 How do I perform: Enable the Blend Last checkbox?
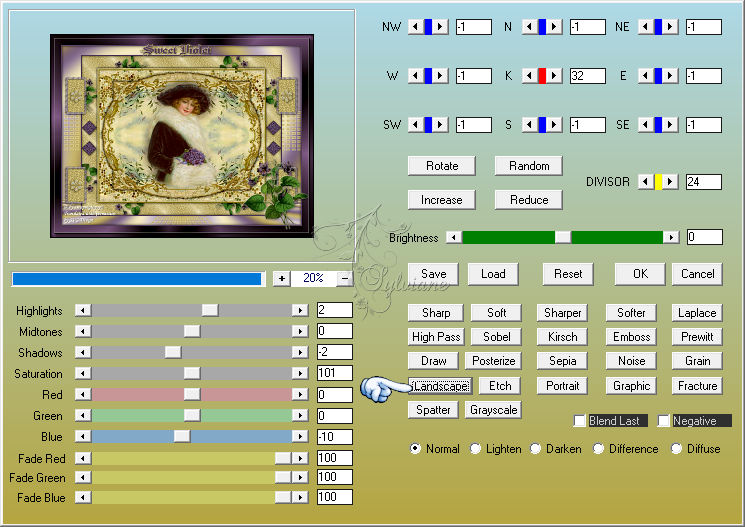pyautogui.click(x=580, y=421)
